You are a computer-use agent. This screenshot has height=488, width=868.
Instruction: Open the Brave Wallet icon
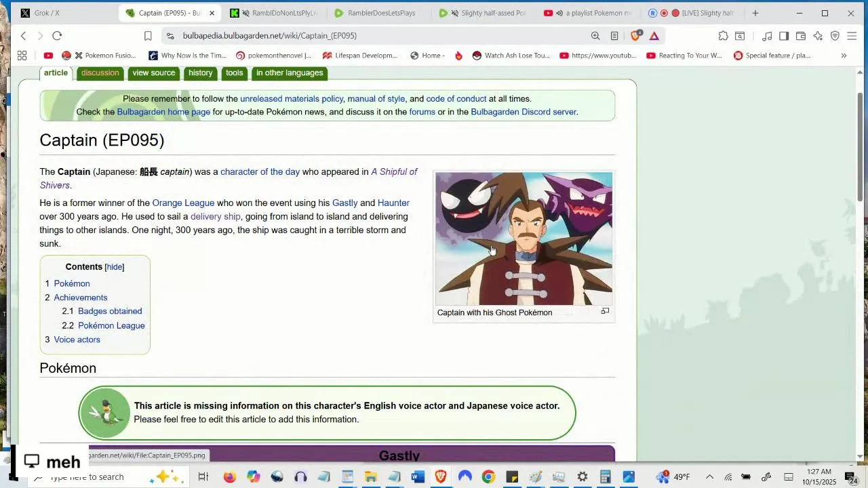(x=801, y=36)
